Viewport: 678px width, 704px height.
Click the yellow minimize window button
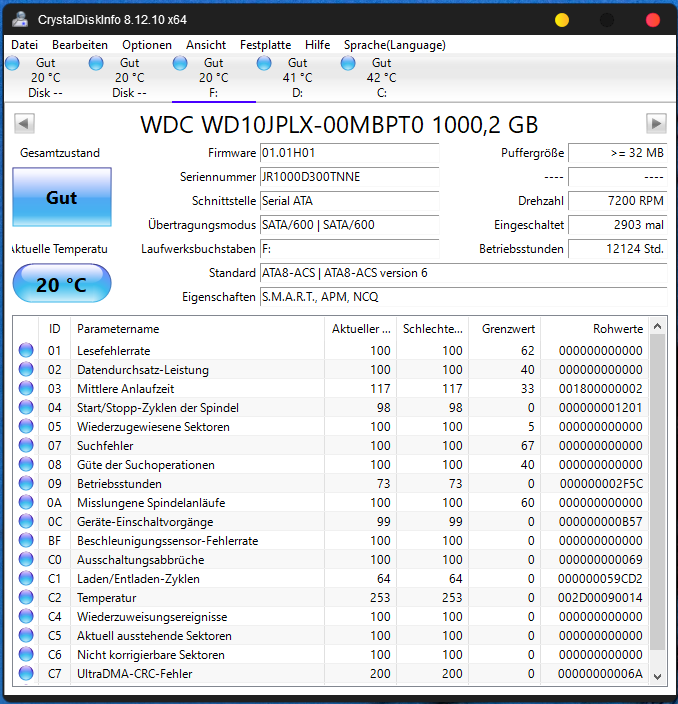click(562, 20)
